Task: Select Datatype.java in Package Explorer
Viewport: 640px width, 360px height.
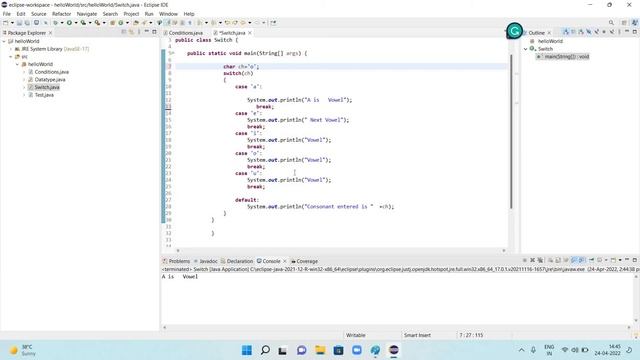Action: (50, 80)
